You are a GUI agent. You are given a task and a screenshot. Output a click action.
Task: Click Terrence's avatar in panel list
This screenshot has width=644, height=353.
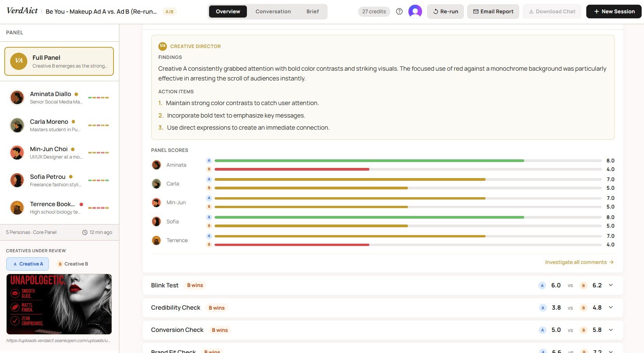point(17,208)
